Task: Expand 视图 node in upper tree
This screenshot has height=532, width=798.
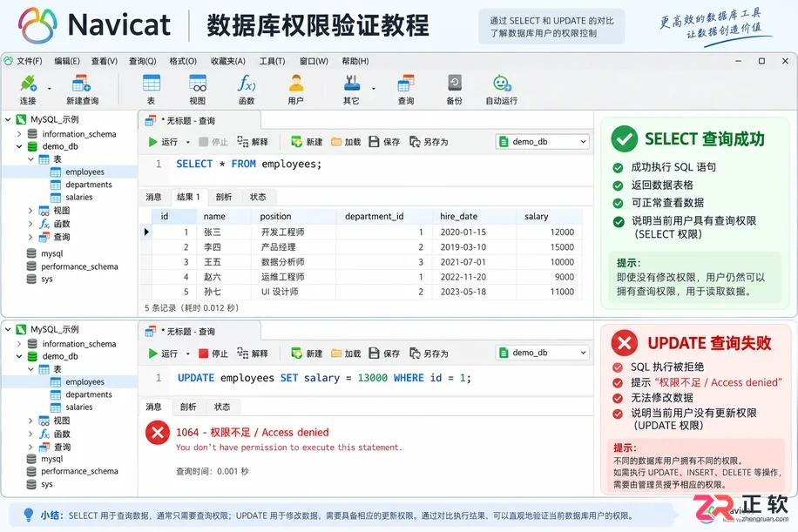Action: (30, 211)
